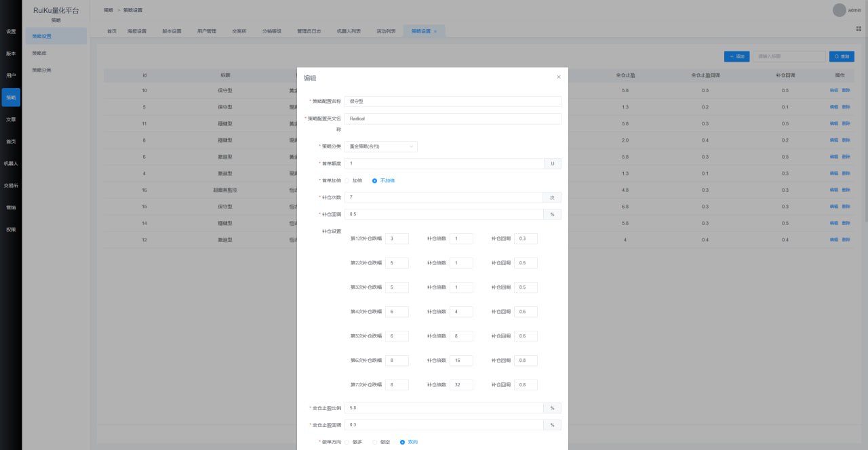Screen dimensions: 868x450
Task: Open the 设置 section in the left sidebar
Action: point(9,30)
